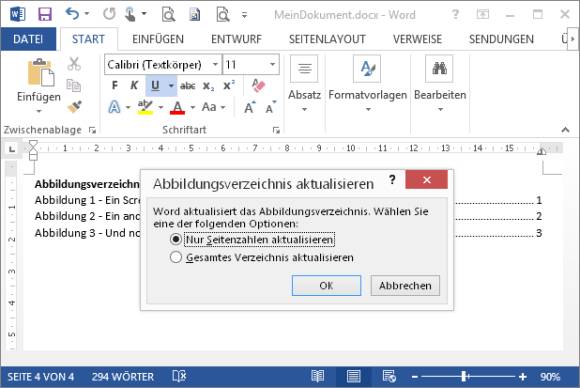This screenshot has height=388, width=580.
Task: Clear all formatting with the eraser icon
Action: tap(258, 86)
